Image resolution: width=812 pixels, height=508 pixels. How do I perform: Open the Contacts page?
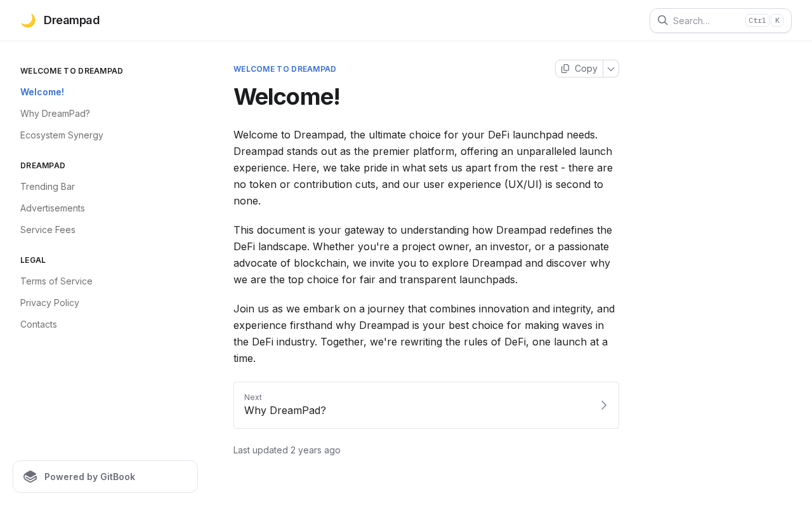point(39,324)
